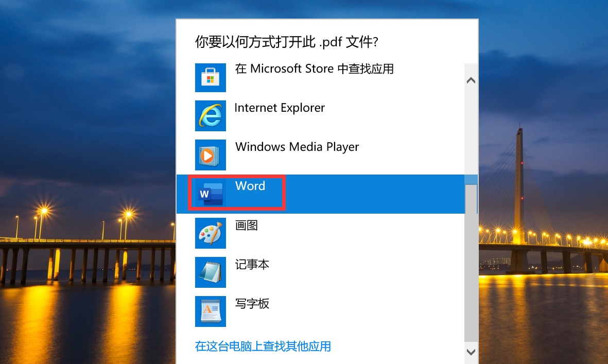Select "Windows Media Player" label in the list
608x364 pixels.
point(297,147)
